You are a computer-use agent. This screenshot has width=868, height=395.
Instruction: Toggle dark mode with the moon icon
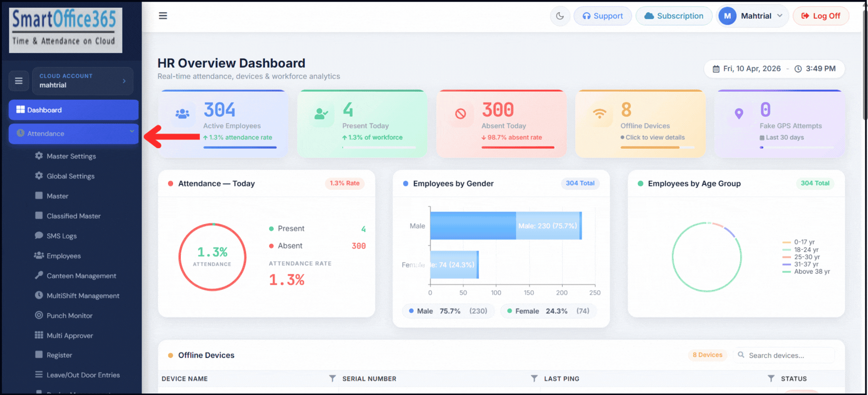[560, 16]
